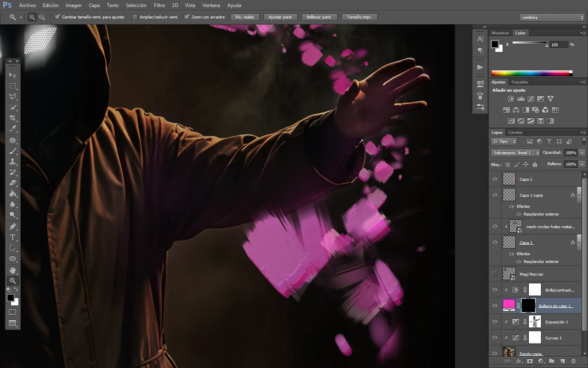The height and width of the screenshot is (368, 588).
Task: Create a new layer group folder
Action: click(x=551, y=362)
